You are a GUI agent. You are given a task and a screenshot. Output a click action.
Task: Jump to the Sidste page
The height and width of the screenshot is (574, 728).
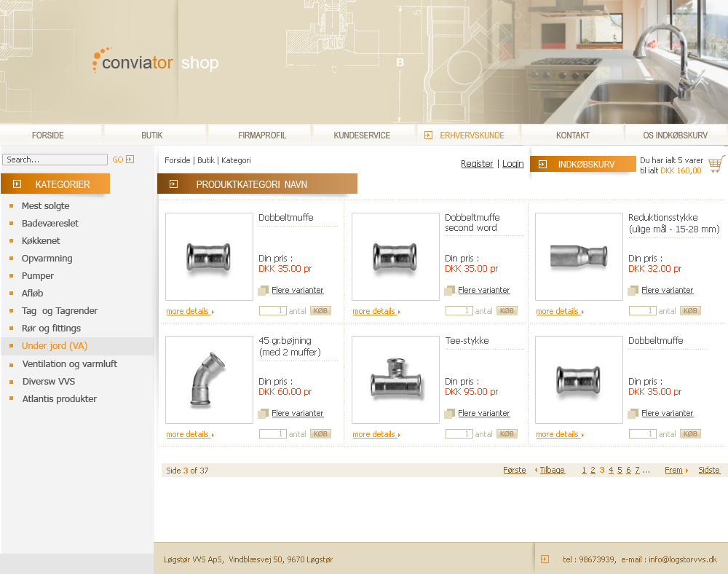click(x=709, y=470)
